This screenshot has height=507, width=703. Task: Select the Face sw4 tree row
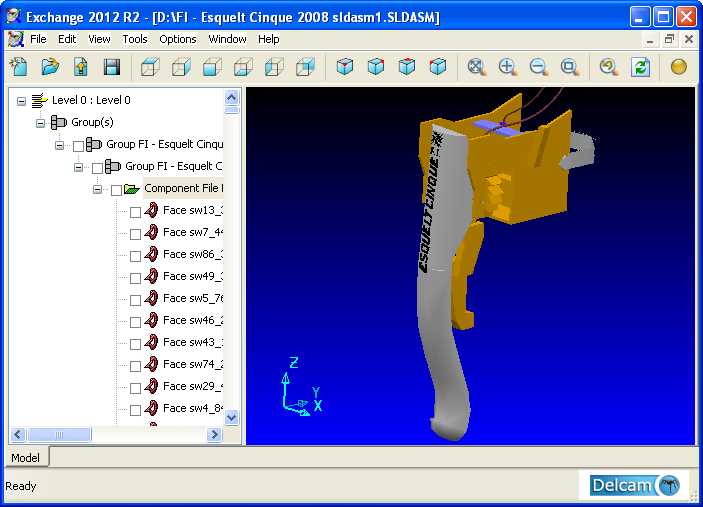[x=193, y=408]
